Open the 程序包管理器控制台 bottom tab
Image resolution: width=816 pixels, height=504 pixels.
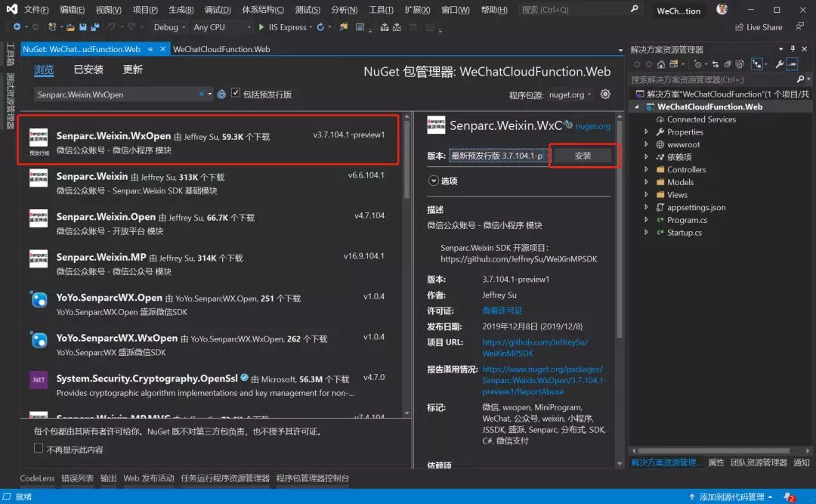[313, 478]
